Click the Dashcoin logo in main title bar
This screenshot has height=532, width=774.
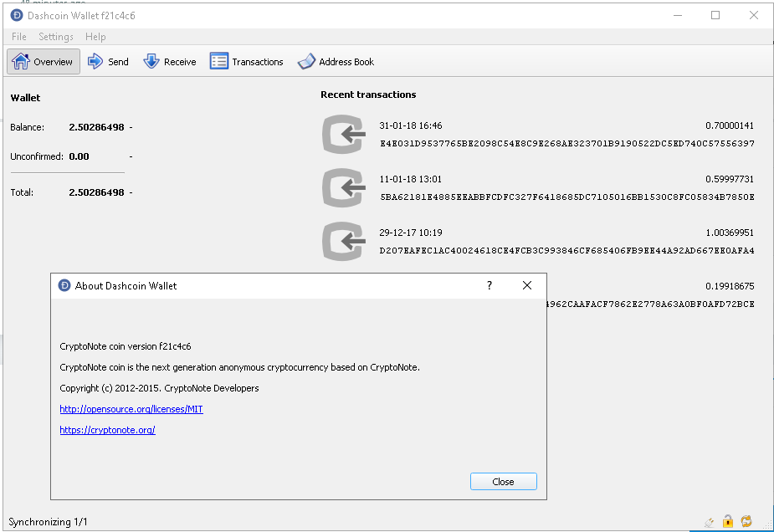tap(17, 15)
